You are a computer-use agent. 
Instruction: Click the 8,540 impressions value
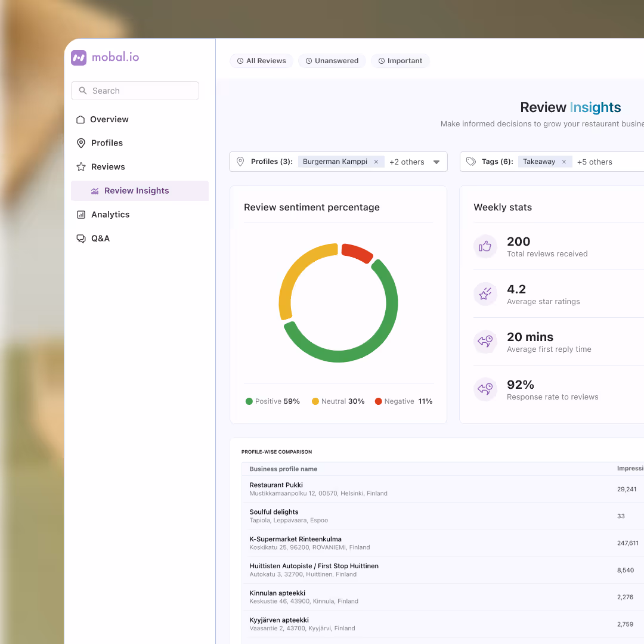[x=625, y=570]
